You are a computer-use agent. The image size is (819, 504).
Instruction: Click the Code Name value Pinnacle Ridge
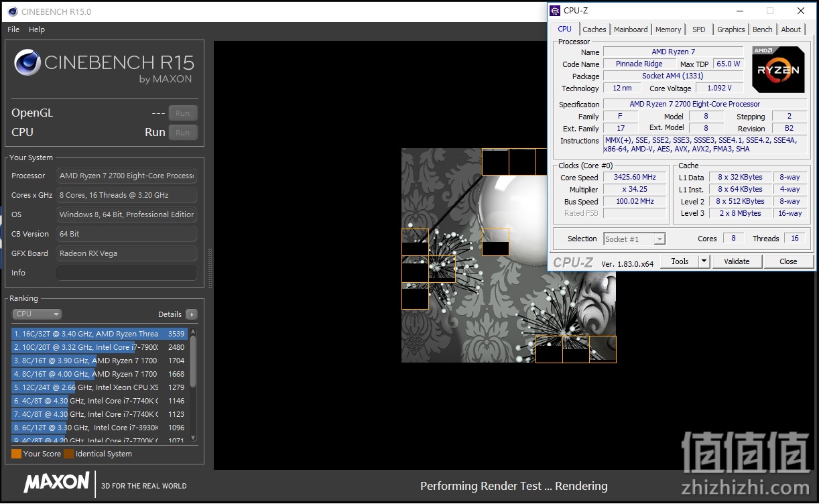[x=639, y=64]
